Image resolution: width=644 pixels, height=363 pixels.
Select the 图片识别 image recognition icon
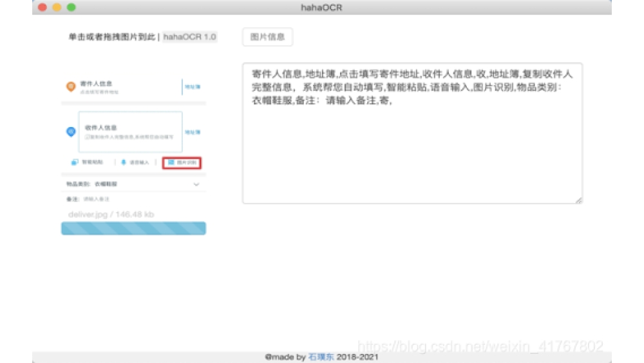coord(172,162)
